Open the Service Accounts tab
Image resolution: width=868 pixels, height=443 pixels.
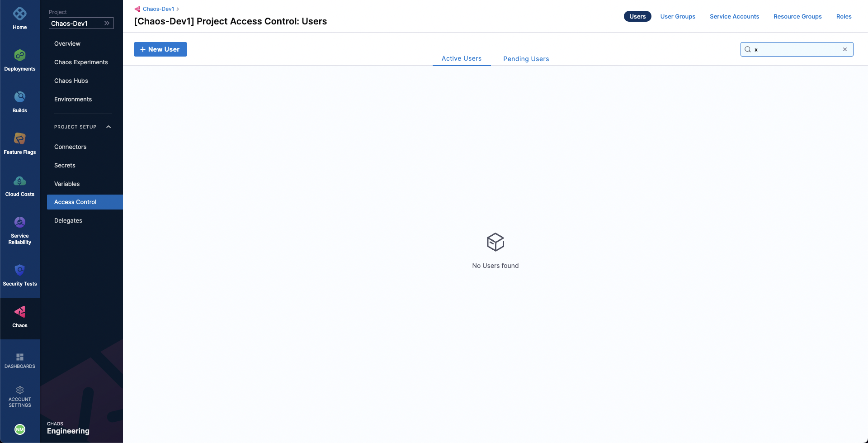coord(734,16)
